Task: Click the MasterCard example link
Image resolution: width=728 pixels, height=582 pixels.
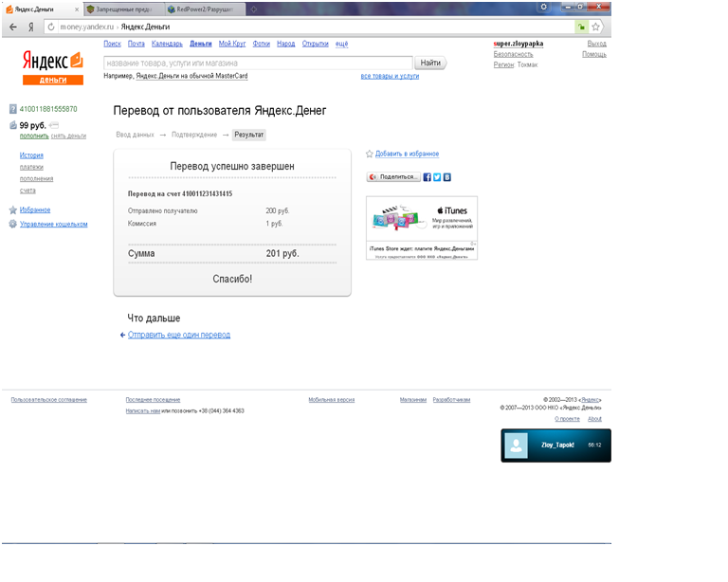Action: coord(191,76)
